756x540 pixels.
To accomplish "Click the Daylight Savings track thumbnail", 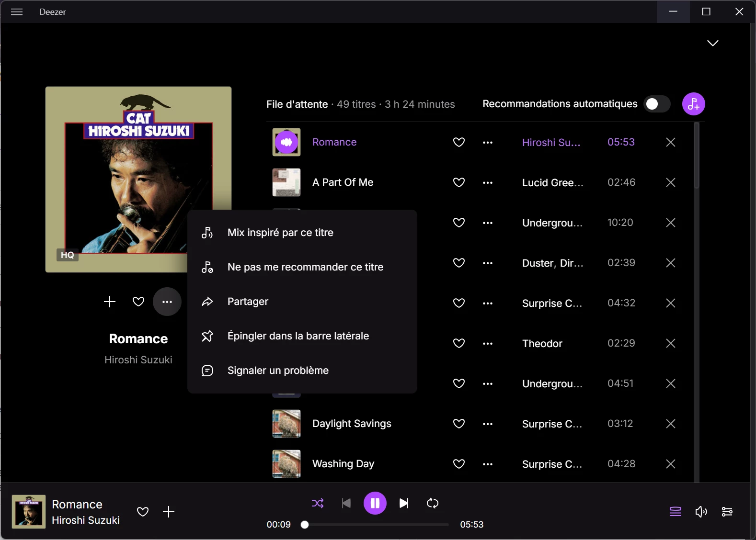I will click(286, 424).
